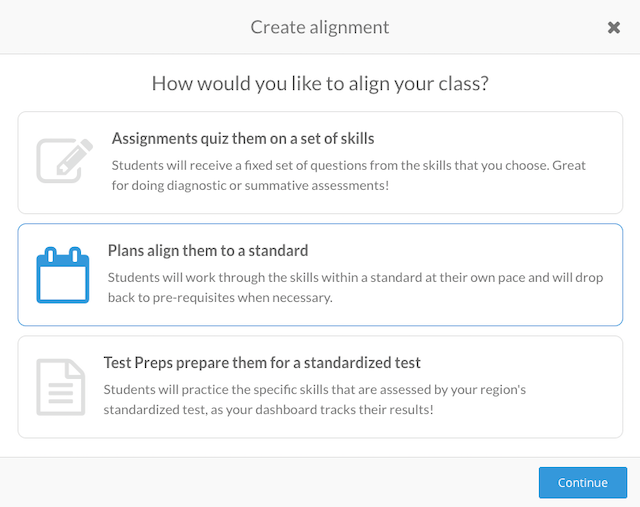Viewport: 640px width, 507px height.
Task: Click the 'Students will practice the specific skills' description
Action: point(315,399)
